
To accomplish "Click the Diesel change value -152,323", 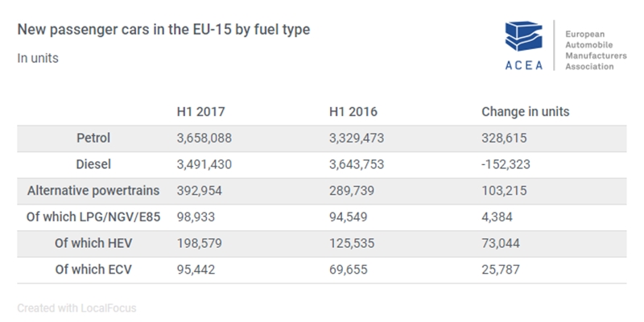I will [x=507, y=164].
